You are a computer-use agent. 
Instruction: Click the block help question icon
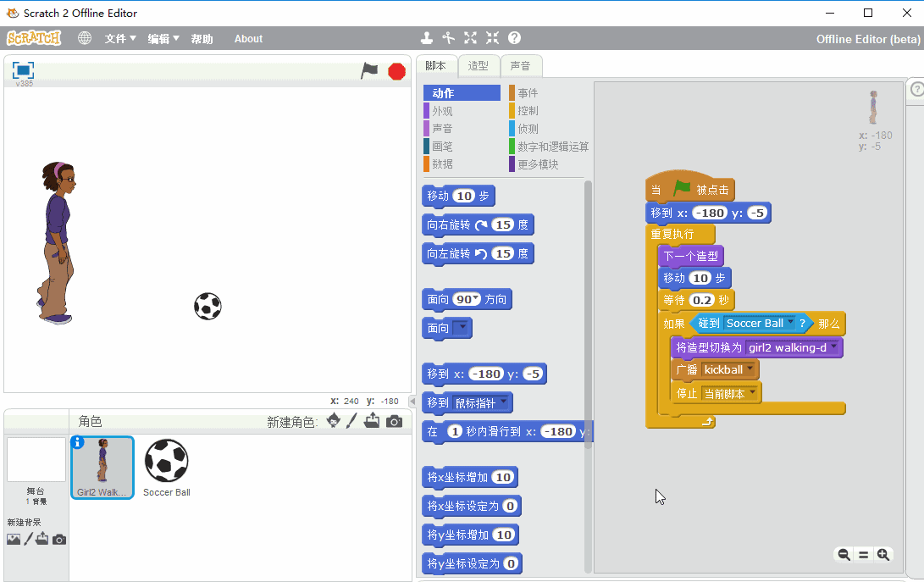(x=514, y=38)
